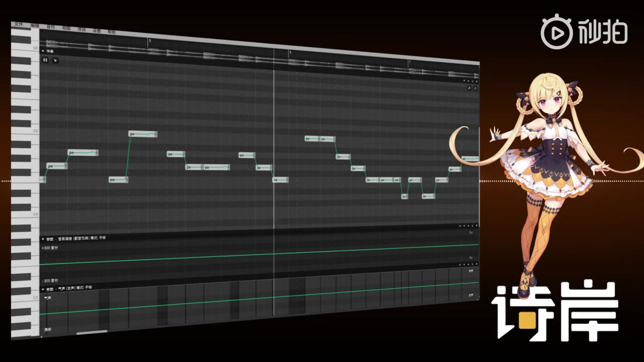Click the down-arrow icon in 气声 panel header
This screenshot has width=644, height=362.
[464, 264]
